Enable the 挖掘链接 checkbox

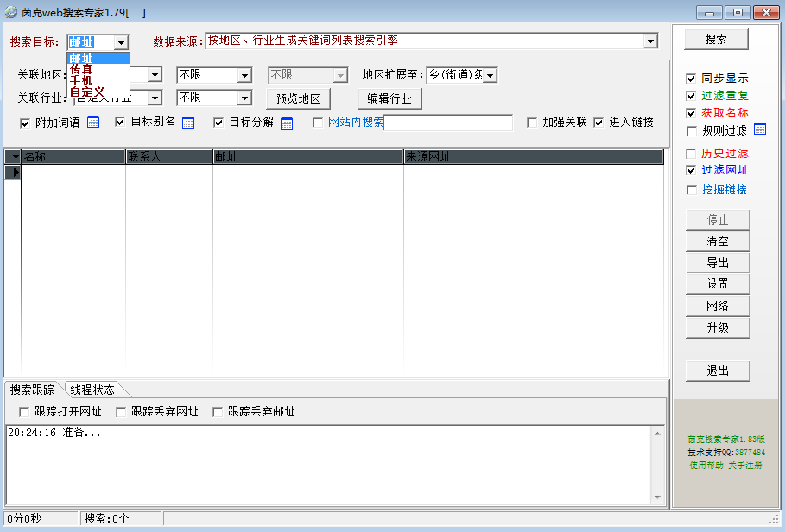click(x=692, y=190)
